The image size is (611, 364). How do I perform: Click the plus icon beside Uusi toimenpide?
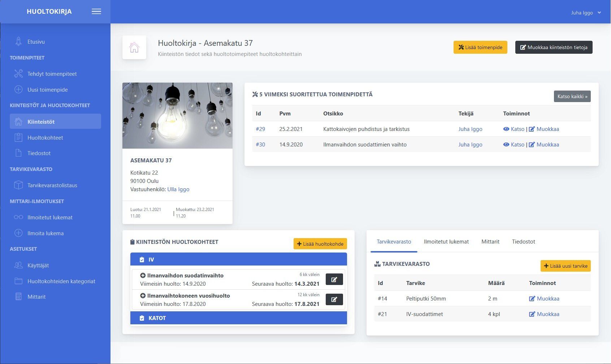tap(18, 89)
